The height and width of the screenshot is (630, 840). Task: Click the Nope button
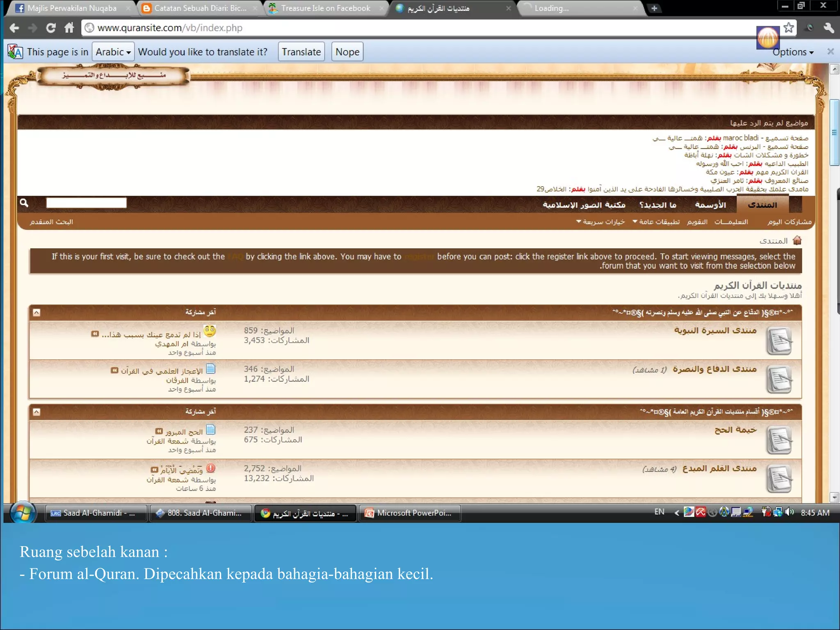pos(347,52)
